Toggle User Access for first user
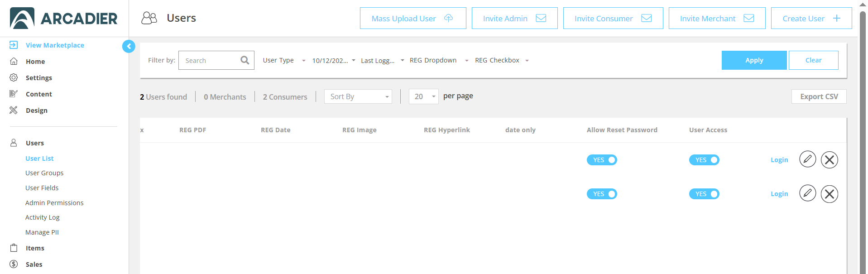The image size is (868, 274). [704, 160]
